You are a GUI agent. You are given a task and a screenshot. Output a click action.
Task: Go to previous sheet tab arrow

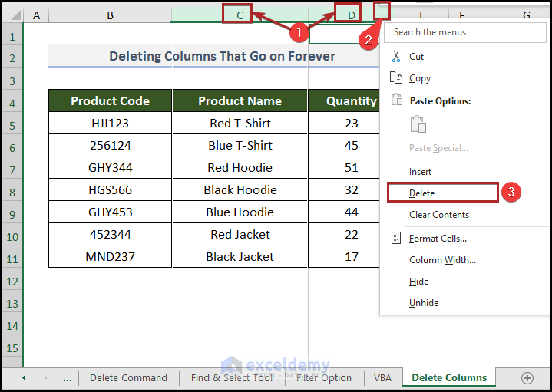click(x=24, y=378)
